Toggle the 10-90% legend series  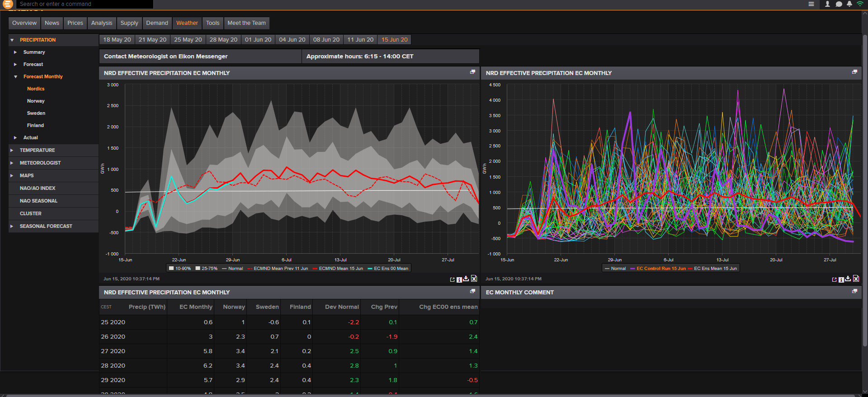click(180, 268)
